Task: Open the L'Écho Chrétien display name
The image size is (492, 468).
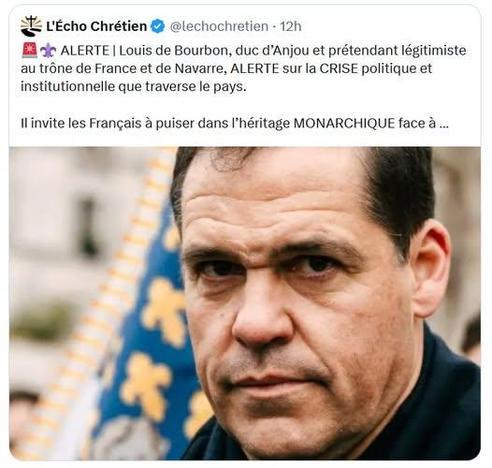Action: [97, 26]
